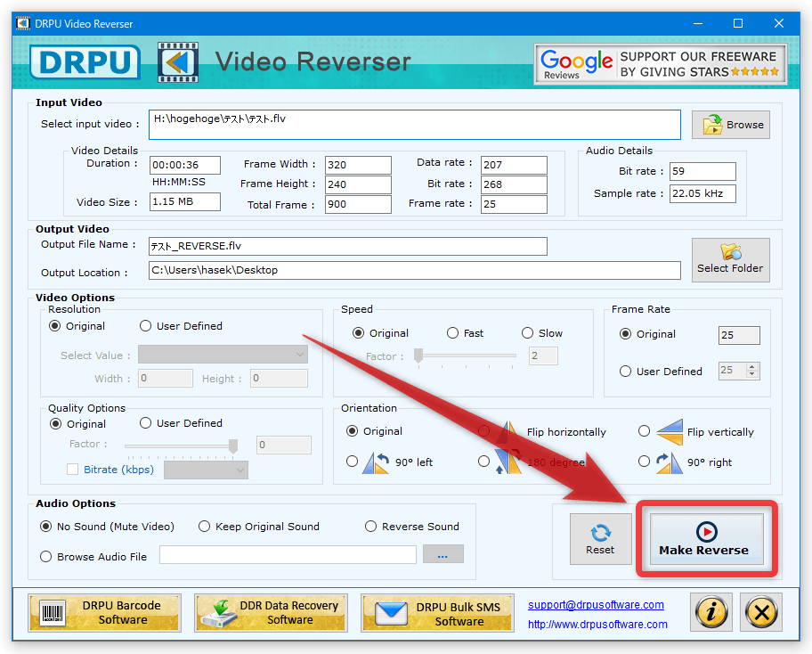Select Flip vertically radio button

point(645,431)
